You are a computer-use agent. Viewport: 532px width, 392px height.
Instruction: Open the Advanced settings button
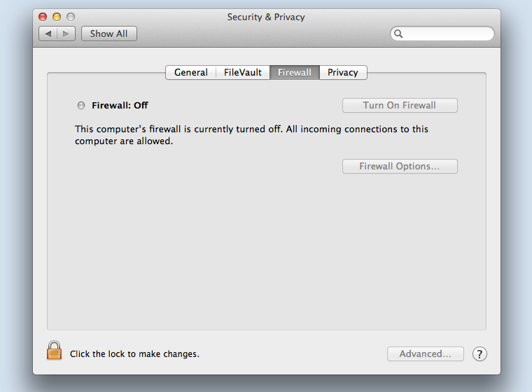pyautogui.click(x=425, y=354)
